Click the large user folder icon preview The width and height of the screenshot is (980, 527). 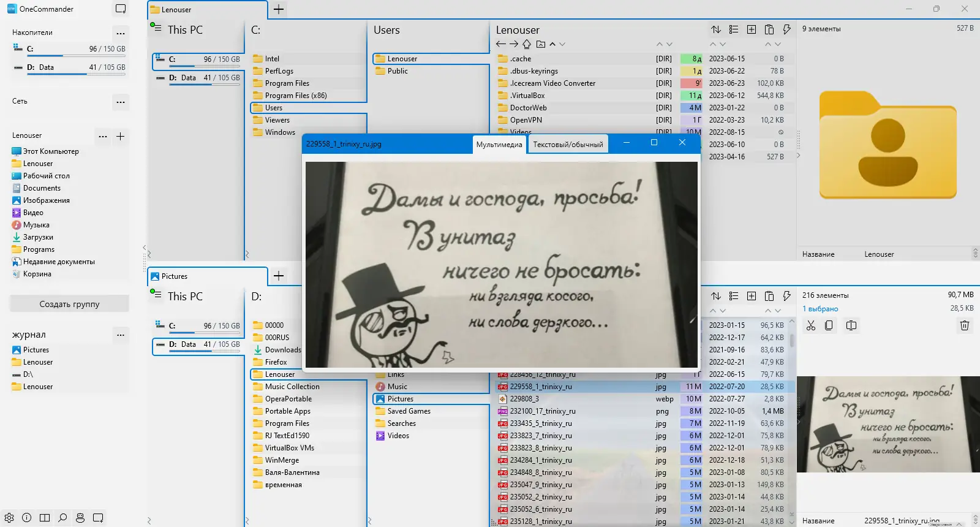(888, 145)
